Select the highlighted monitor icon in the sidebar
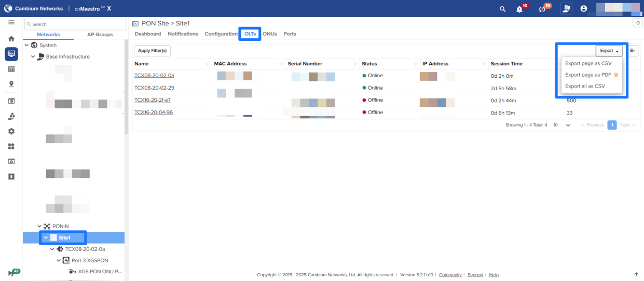This screenshot has height=281, width=644. click(x=11, y=53)
